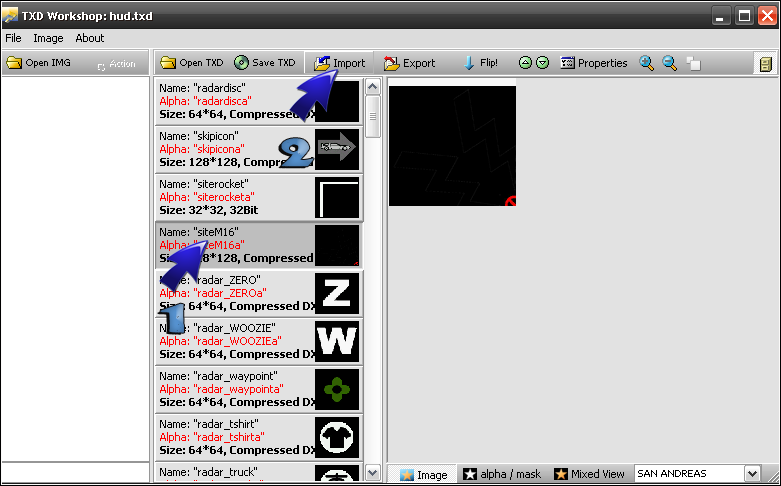Click the Import button
Viewport: 781px width, 486px height.
[x=340, y=63]
